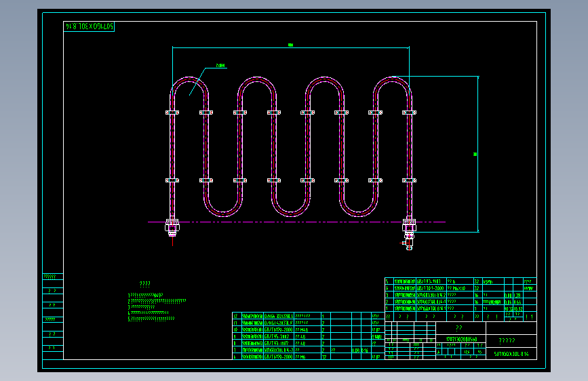588x381 pixels.
Task: Select the right vertical dimension value text
Action: click(475, 154)
